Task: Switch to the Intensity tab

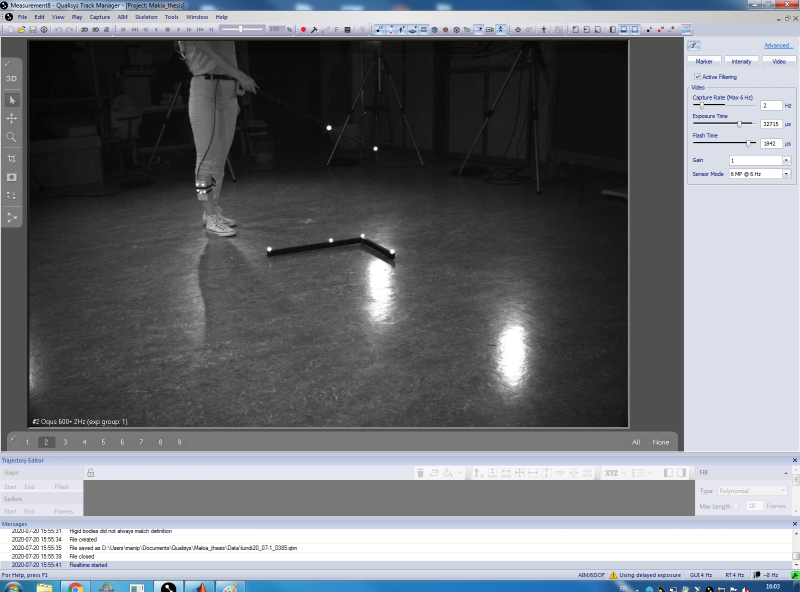Action: point(741,61)
